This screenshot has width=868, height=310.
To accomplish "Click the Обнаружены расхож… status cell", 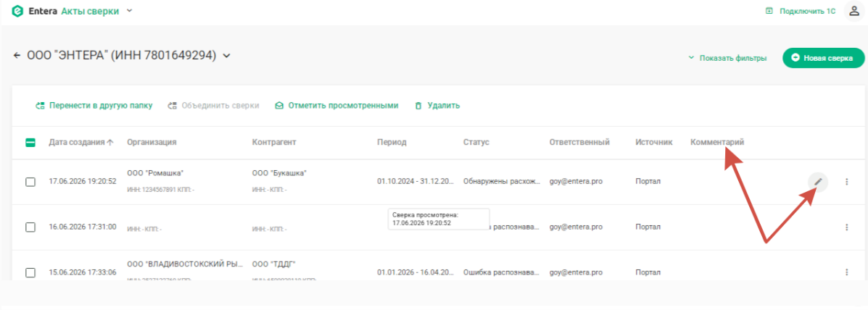I will (502, 181).
